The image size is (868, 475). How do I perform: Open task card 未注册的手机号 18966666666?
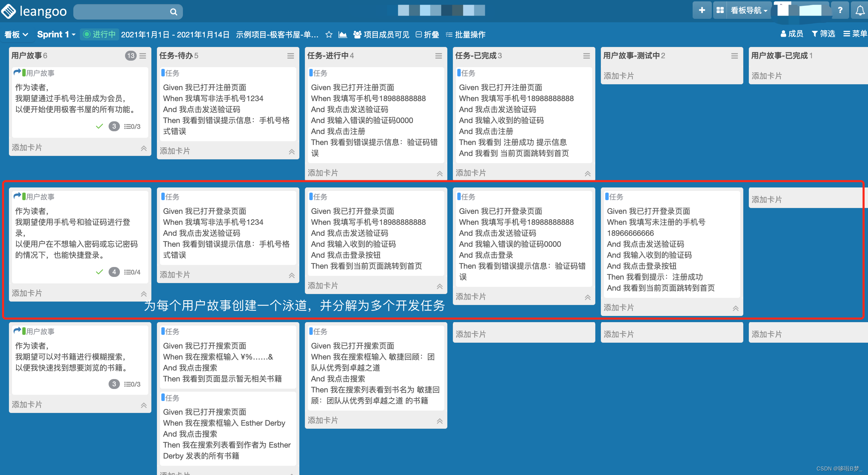pyautogui.click(x=672, y=244)
